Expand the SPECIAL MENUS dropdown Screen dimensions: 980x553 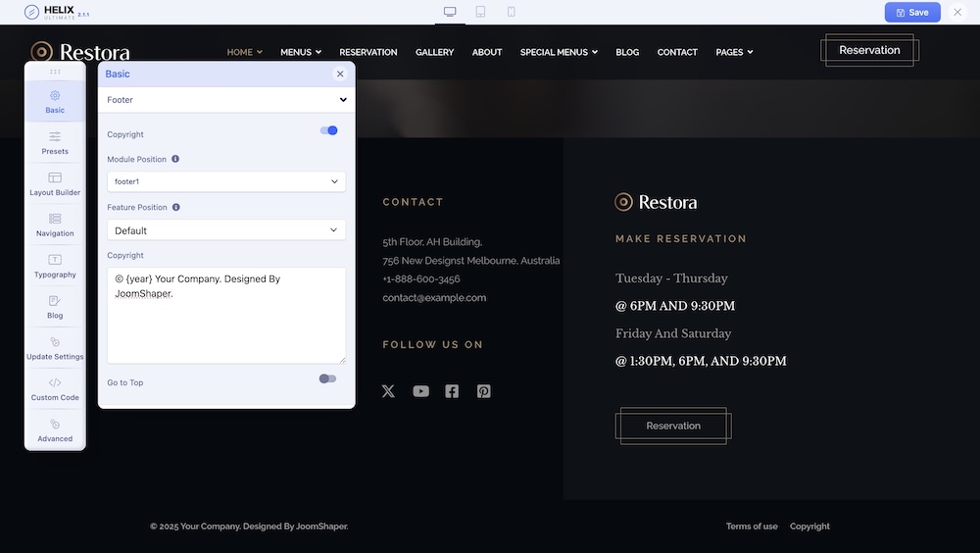click(x=559, y=52)
